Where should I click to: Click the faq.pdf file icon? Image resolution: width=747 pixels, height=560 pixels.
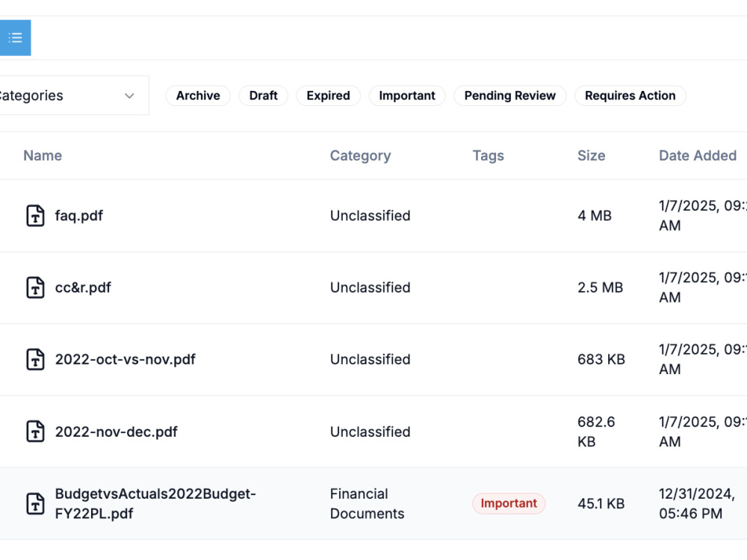[x=35, y=216]
